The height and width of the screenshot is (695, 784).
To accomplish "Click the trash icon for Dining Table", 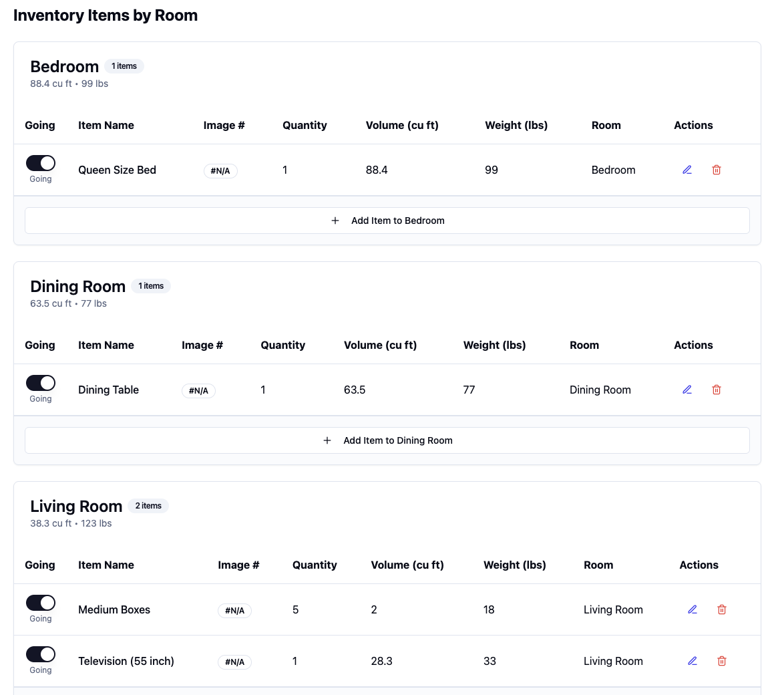I will tap(717, 390).
